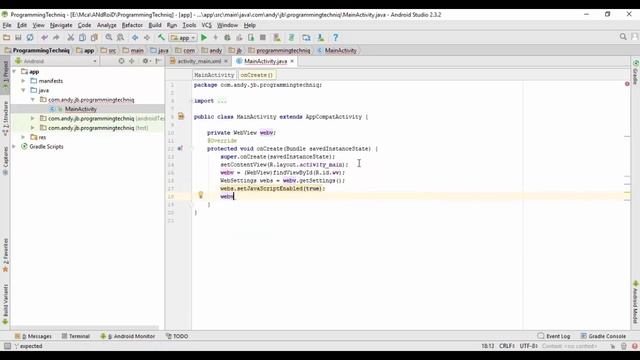The image size is (640, 360).
Task: Toggle the Android Model right side tab
Action: (x=636, y=302)
